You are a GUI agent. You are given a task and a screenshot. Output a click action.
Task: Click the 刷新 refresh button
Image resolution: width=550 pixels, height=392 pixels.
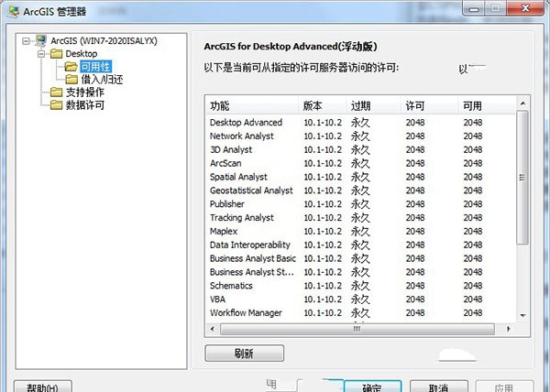(244, 354)
